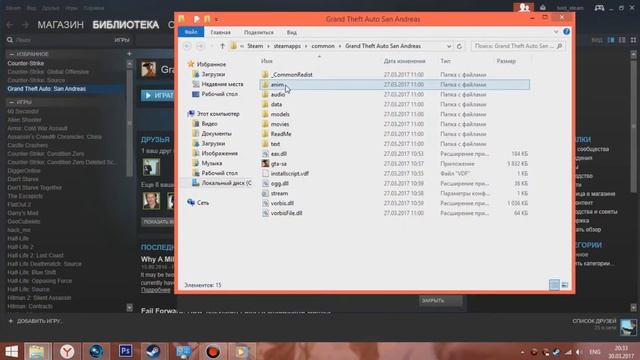Screen dimensions: 640x360
Task: Open Explorer help icon
Action: pos(567,32)
